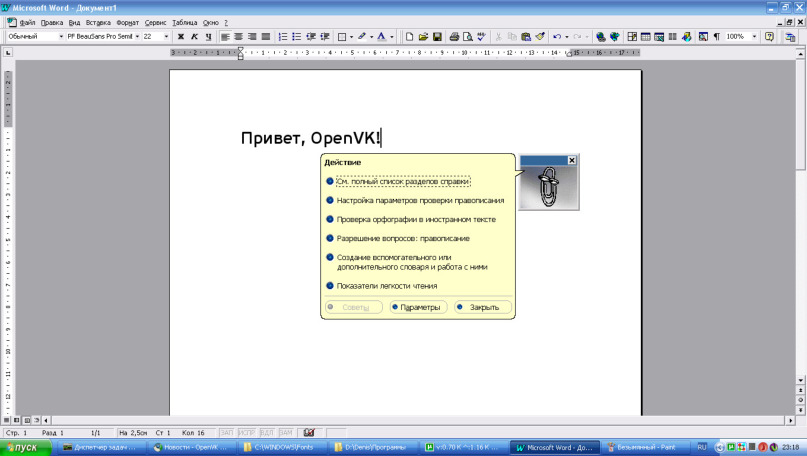Screen dimensions: 807x456
Task: Expand the font color dropdown arrow
Action: [391, 37]
